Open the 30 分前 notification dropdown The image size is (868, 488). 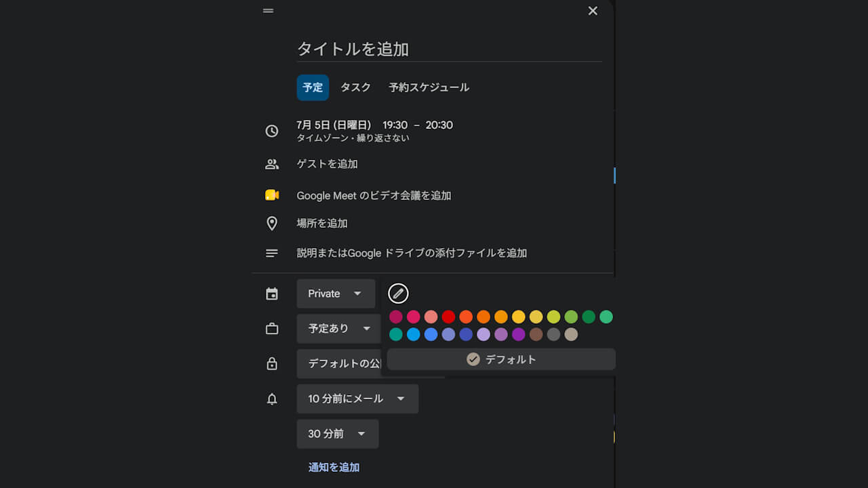pos(338,434)
